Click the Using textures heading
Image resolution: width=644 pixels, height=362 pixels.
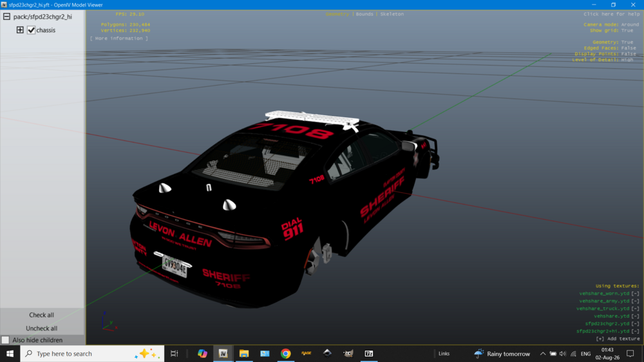coord(618,286)
